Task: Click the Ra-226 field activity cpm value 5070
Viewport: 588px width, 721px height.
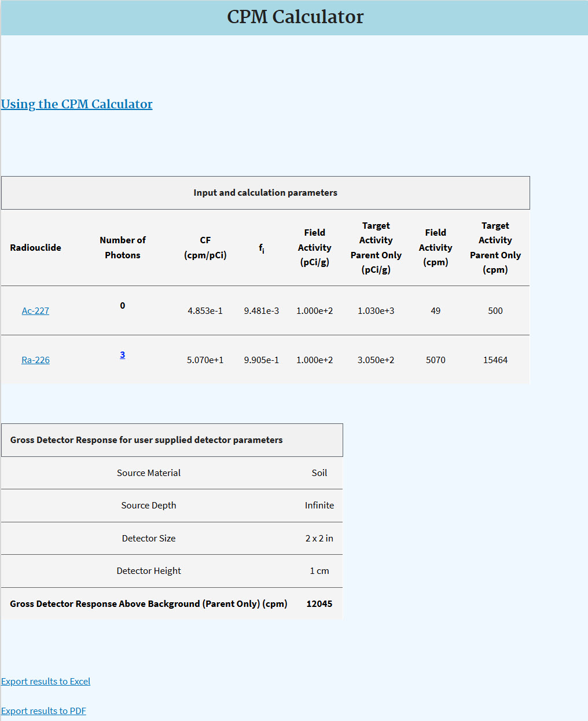Action: click(435, 360)
